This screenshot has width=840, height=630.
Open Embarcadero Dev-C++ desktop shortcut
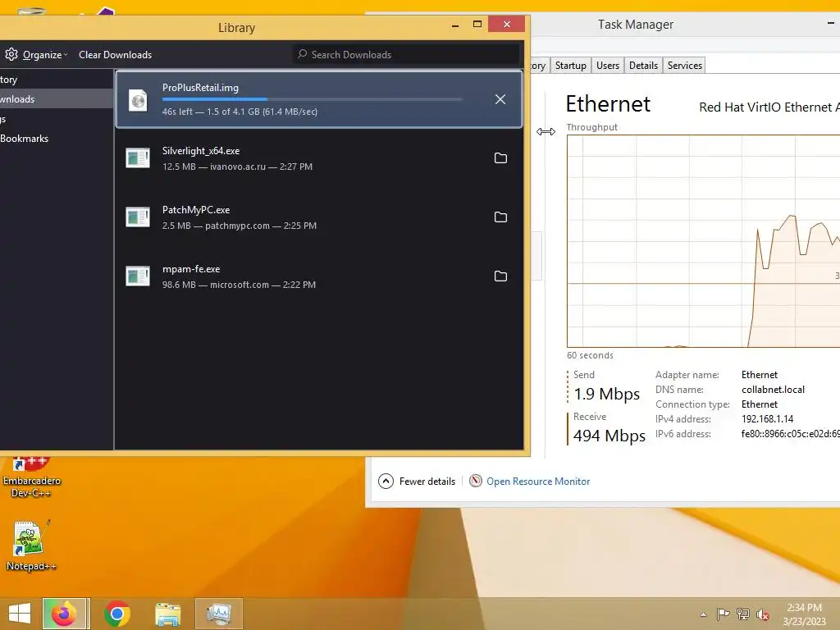[32, 477]
